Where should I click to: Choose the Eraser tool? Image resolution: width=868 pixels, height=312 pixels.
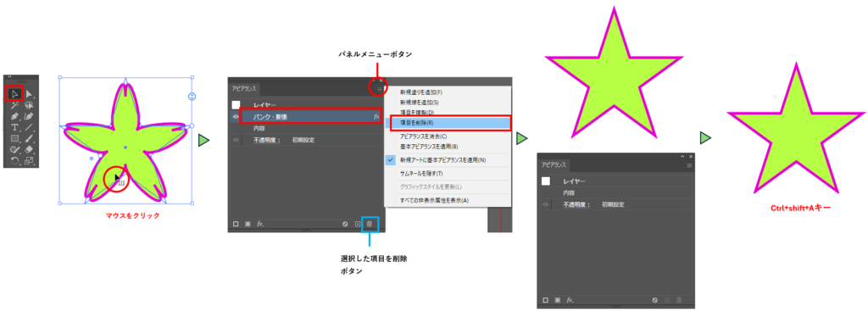click(30, 149)
